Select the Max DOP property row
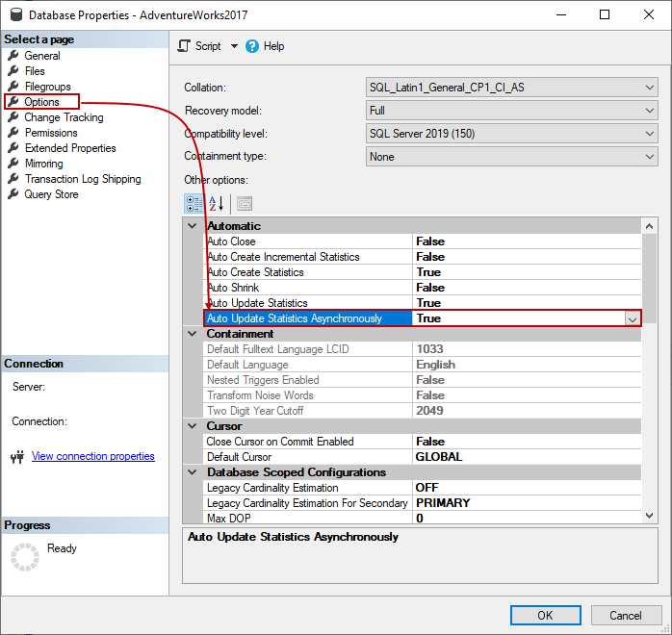This screenshot has width=672, height=635. pyautogui.click(x=422, y=519)
